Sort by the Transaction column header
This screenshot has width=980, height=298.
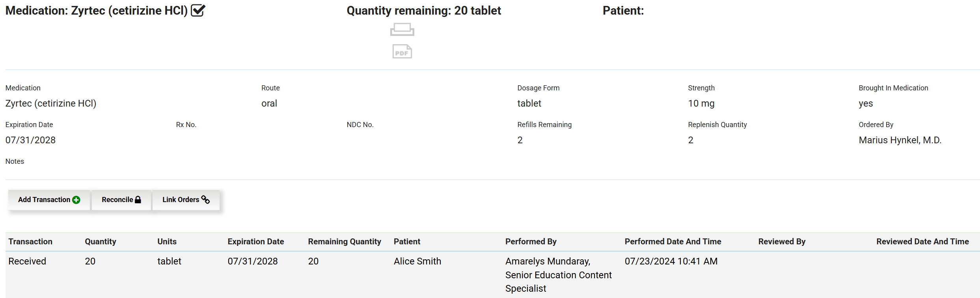(30, 242)
